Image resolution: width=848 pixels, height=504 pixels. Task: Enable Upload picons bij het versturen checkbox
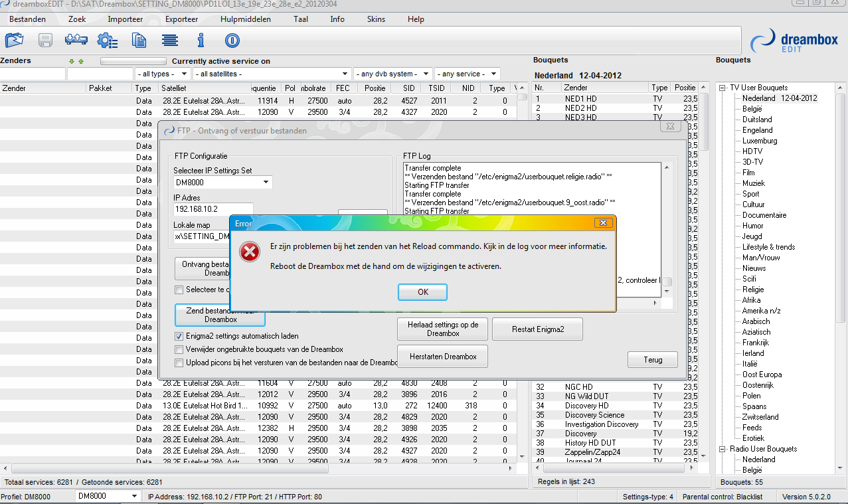(x=179, y=363)
